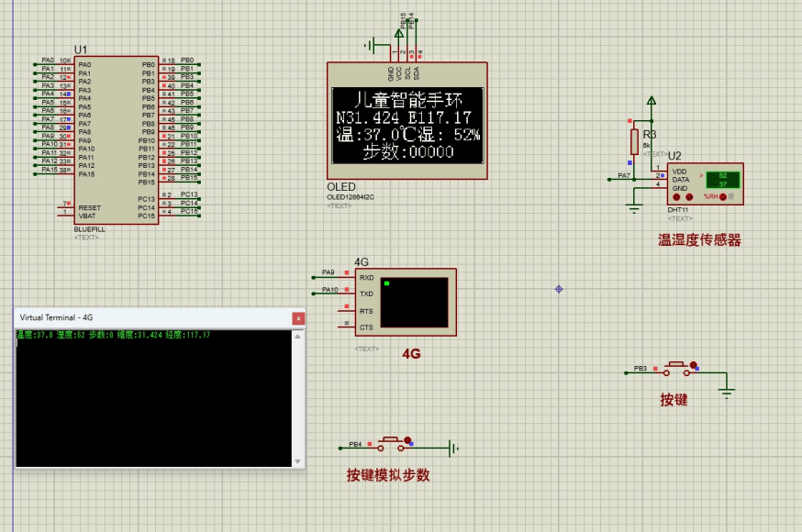This screenshot has height=532, width=802.
Task: Close the Virtual Terminal - 4G window
Action: (297, 317)
